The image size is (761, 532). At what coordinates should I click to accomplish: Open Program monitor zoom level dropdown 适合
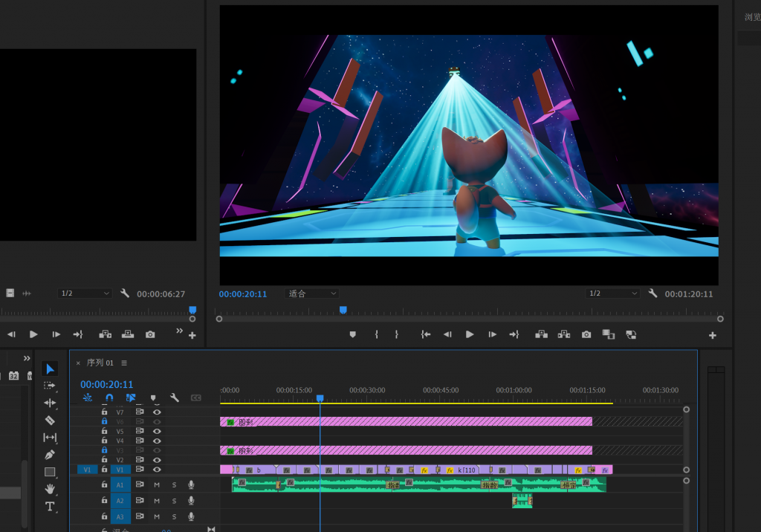coord(311,293)
